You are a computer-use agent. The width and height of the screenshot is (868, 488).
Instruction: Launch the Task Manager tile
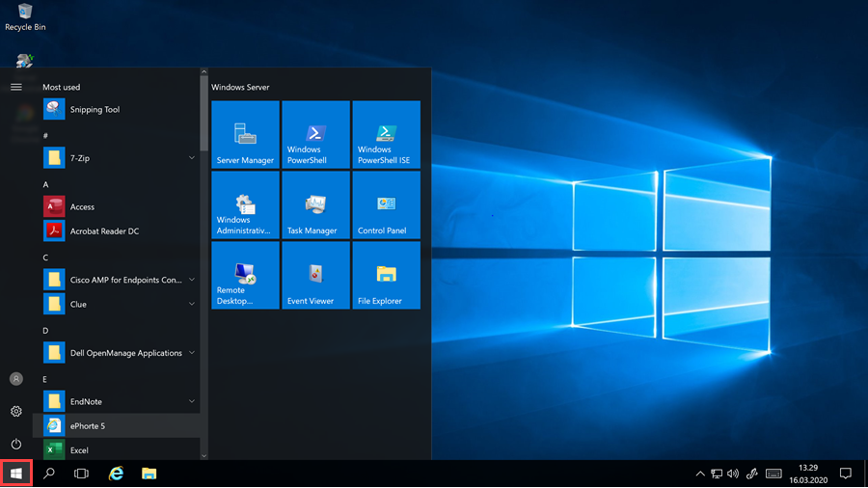tap(315, 204)
